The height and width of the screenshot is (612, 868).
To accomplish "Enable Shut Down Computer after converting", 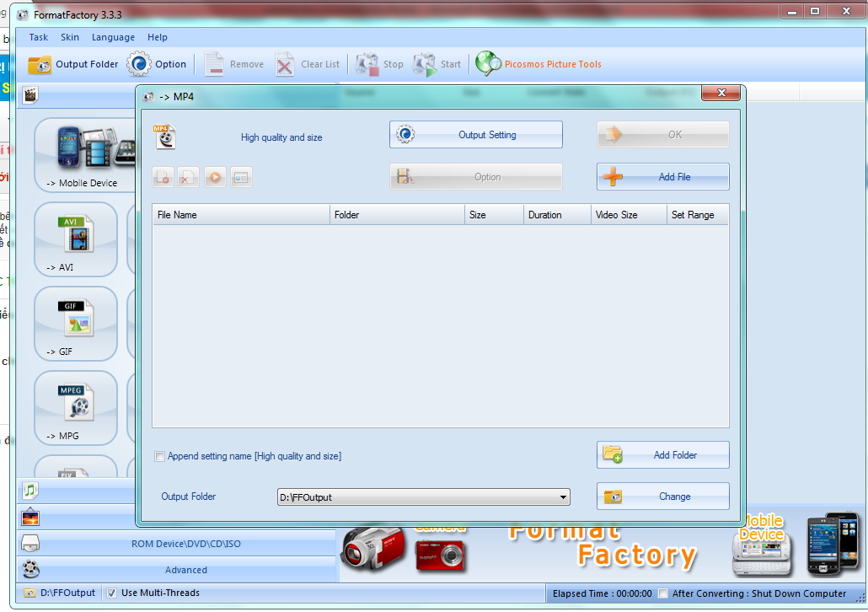I will (663, 593).
